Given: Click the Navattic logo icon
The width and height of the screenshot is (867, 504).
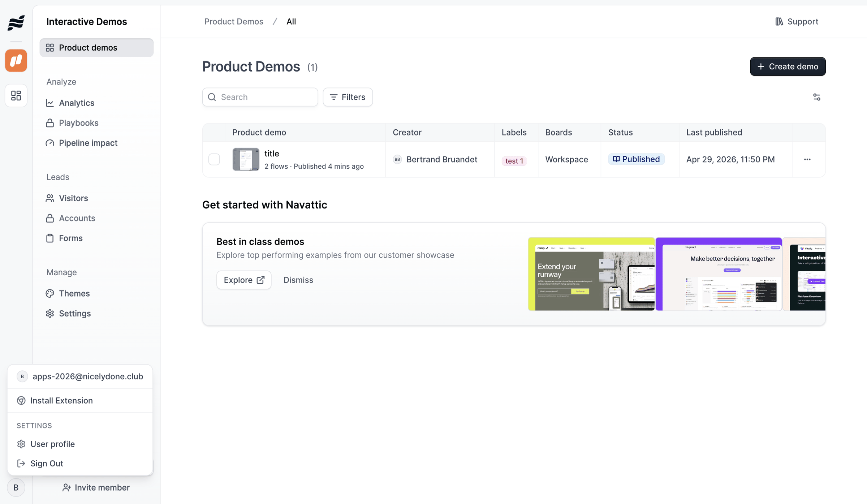Looking at the screenshot, I should coord(16,22).
